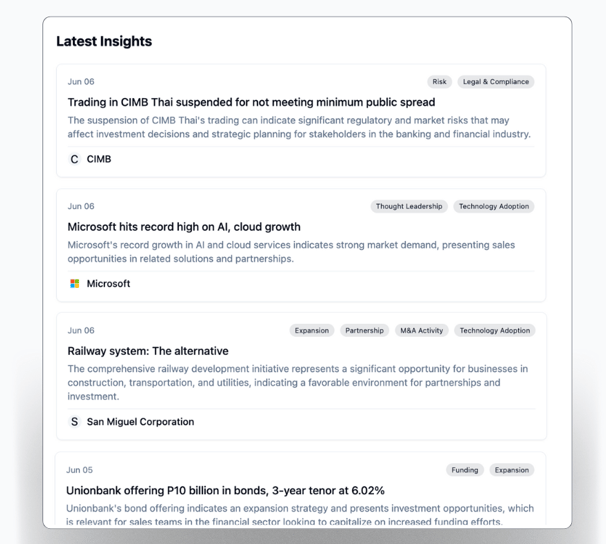Select the Risk tag

click(x=439, y=82)
